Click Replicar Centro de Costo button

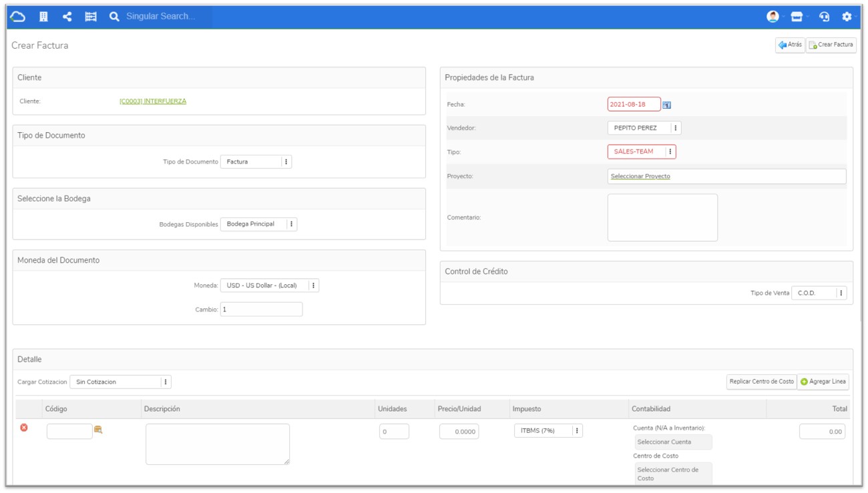pos(762,382)
